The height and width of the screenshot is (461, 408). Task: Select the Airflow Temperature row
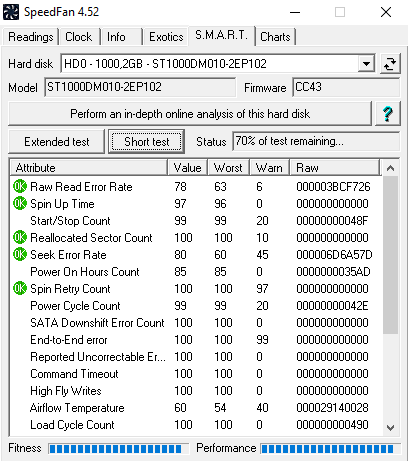pyautogui.click(x=197, y=408)
